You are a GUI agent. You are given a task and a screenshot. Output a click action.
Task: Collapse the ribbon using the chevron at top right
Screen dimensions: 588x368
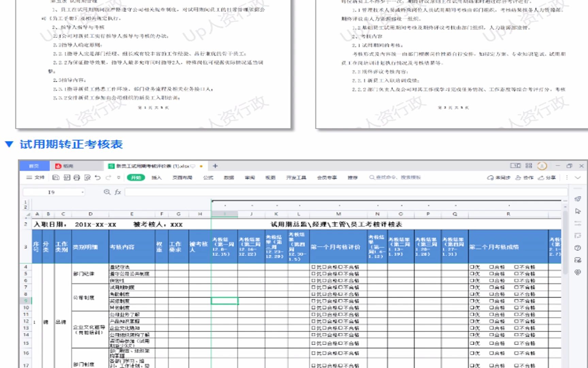[x=578, y=178]
